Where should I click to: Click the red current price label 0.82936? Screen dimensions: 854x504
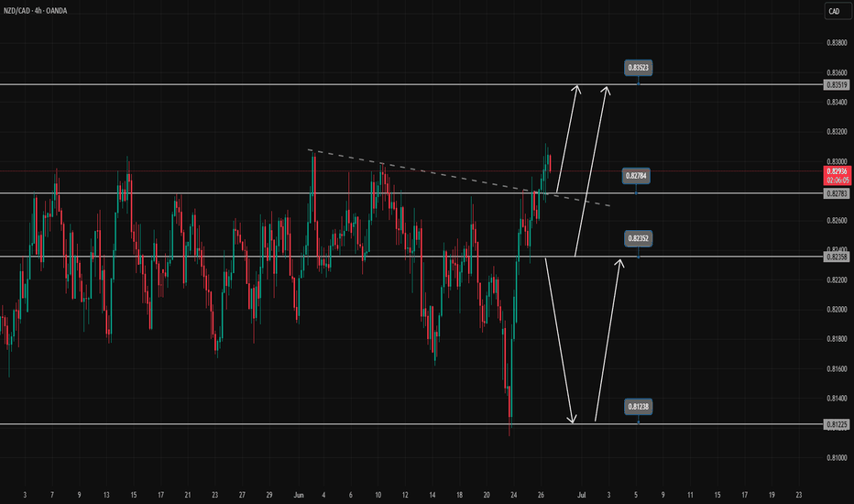[838, 171]
